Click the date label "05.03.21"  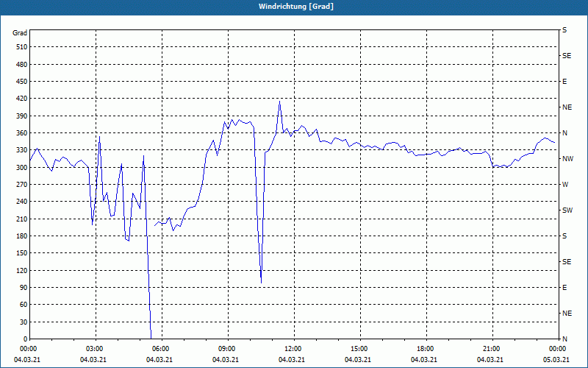[556, 360]
